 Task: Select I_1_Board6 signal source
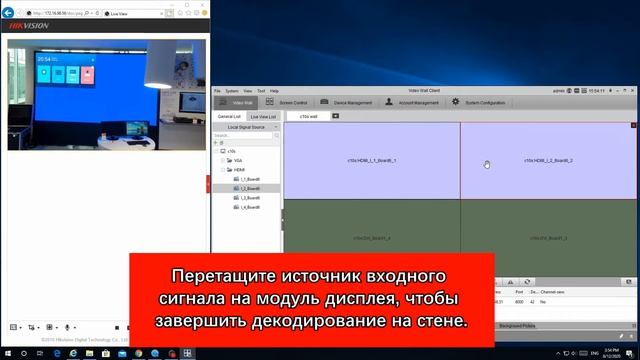click(x=247, y=179)
